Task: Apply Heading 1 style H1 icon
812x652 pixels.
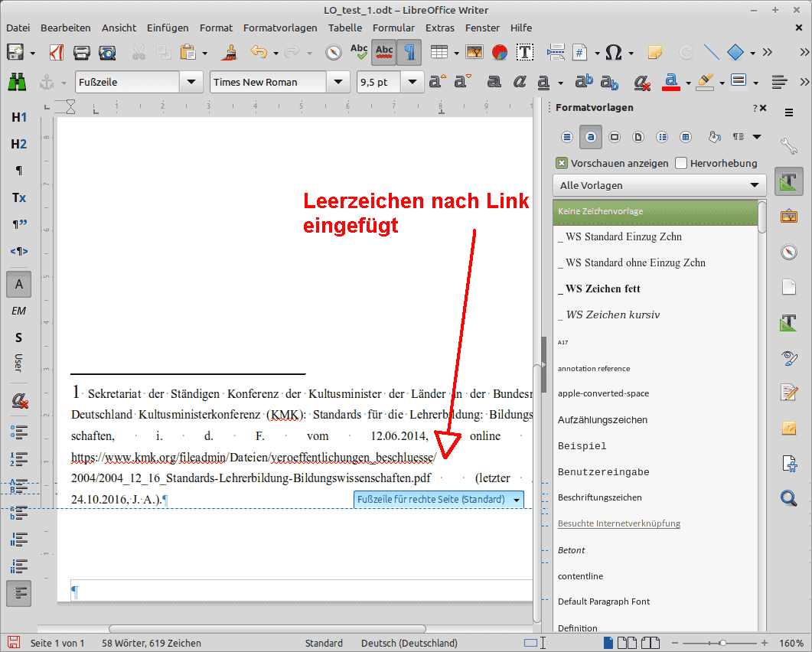Action: (18, 118)
